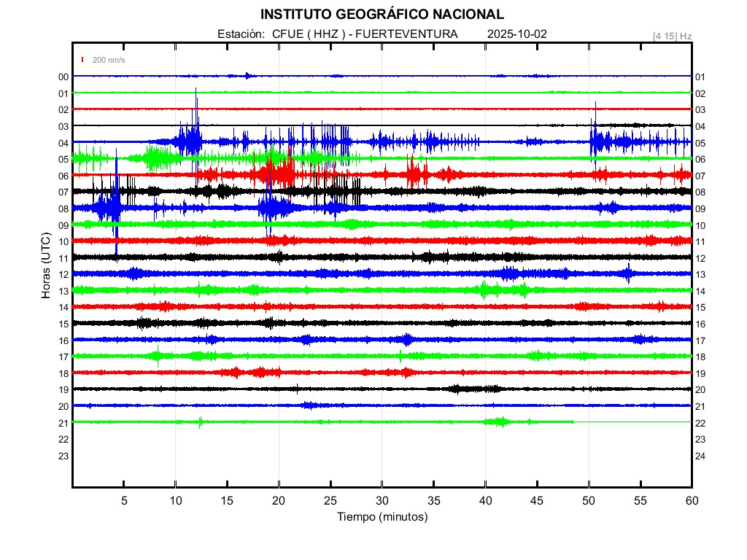Click the blue event on the 04 trace near minute 51
The image size is (747, 560).
tap(595, 135)
